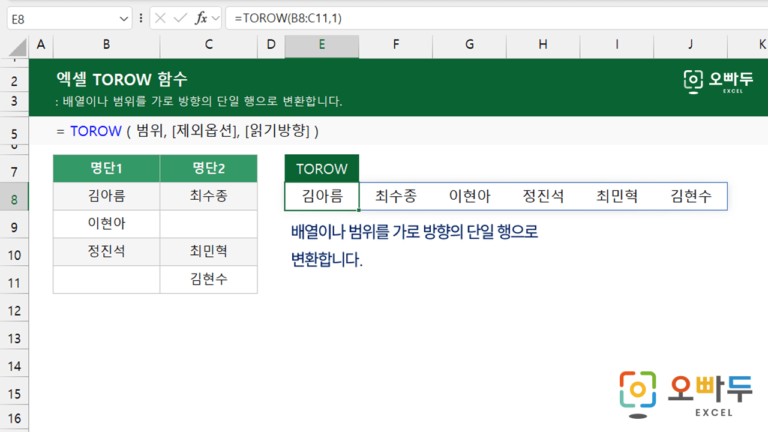This screenshot has height=432, width=768.
Task: Expand the dropdown next to fx
Action: click(216, 19)
